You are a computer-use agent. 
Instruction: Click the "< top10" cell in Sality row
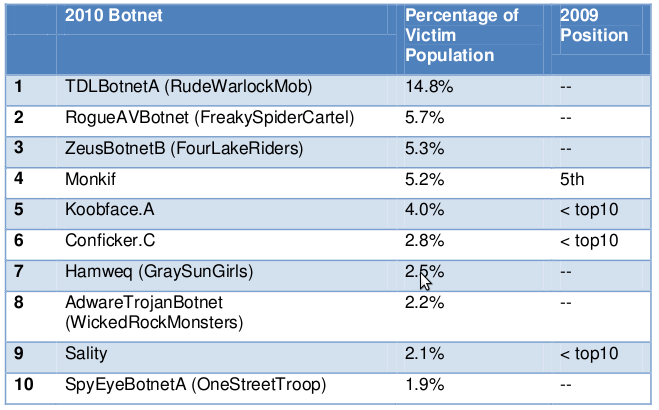point(589,353)
